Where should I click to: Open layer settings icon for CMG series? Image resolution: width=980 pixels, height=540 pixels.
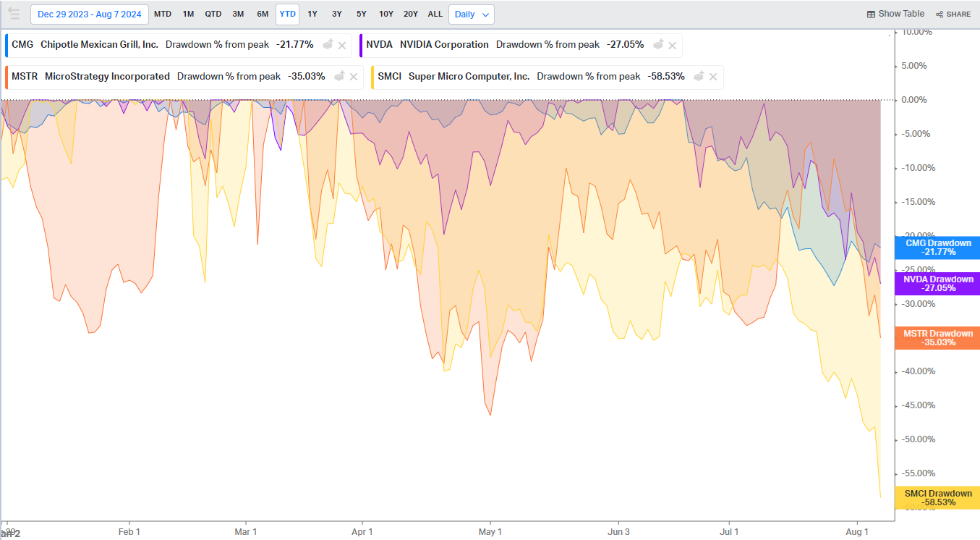point(328,45)
